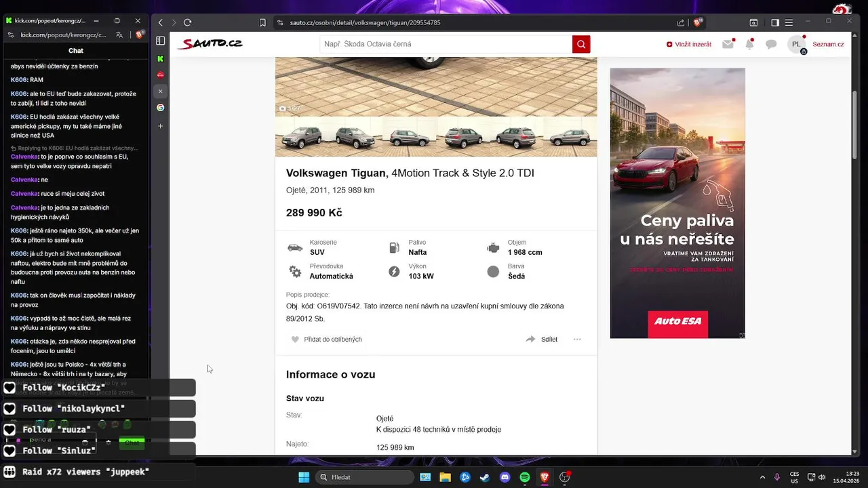868x488 pixels.
Task: Open the three-dot more options menu on listing
Action: pyautogui.click(x=577, y=340)
